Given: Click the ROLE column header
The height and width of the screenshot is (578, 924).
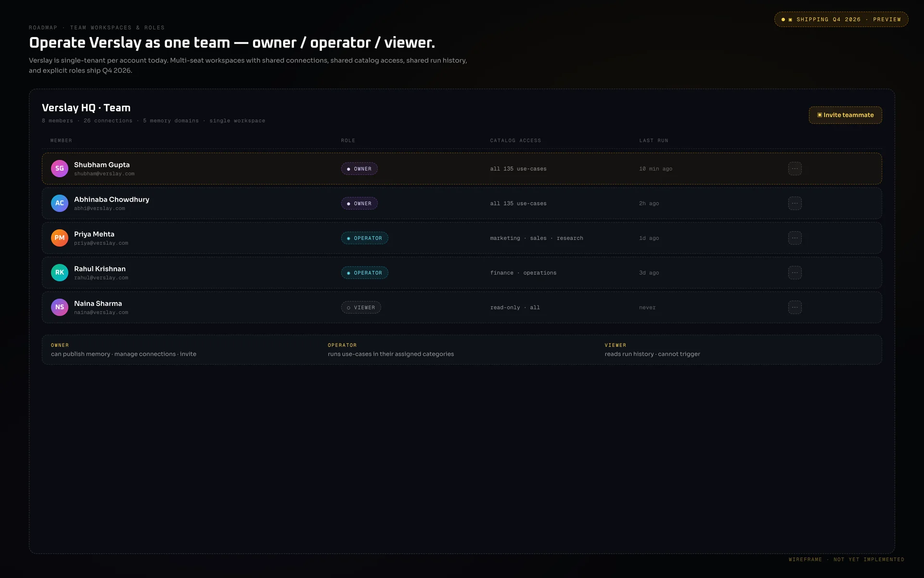Looking at the screenshot, I should pos(348,141).
